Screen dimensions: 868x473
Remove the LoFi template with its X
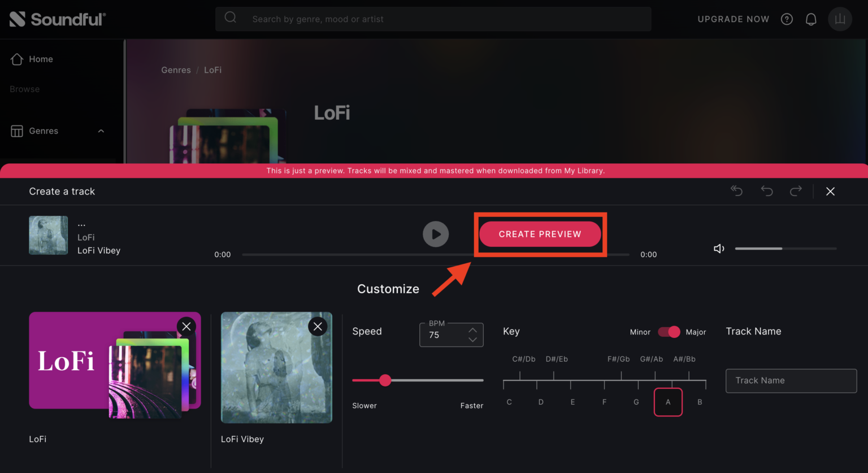click(x=186, y=326)
